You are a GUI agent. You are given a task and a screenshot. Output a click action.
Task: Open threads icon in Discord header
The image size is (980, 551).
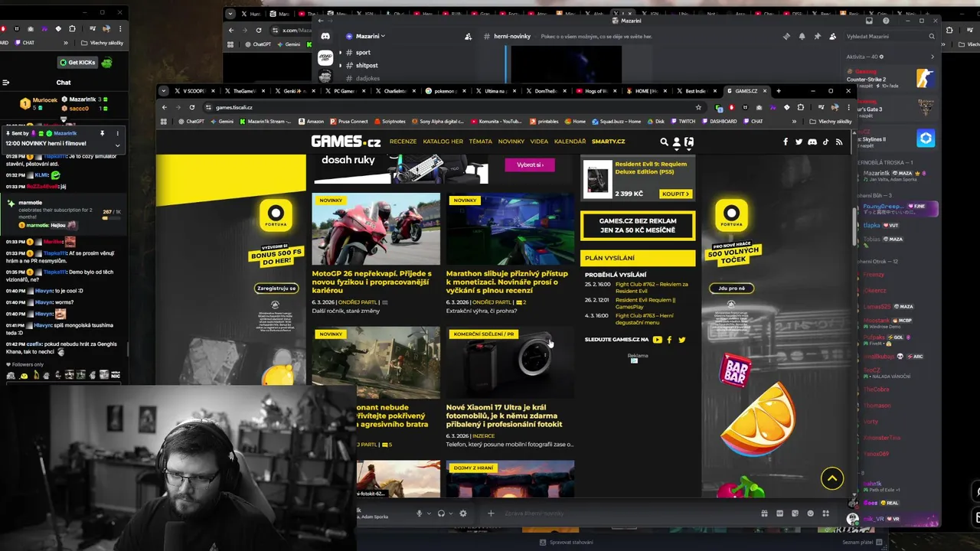point(786,36)
